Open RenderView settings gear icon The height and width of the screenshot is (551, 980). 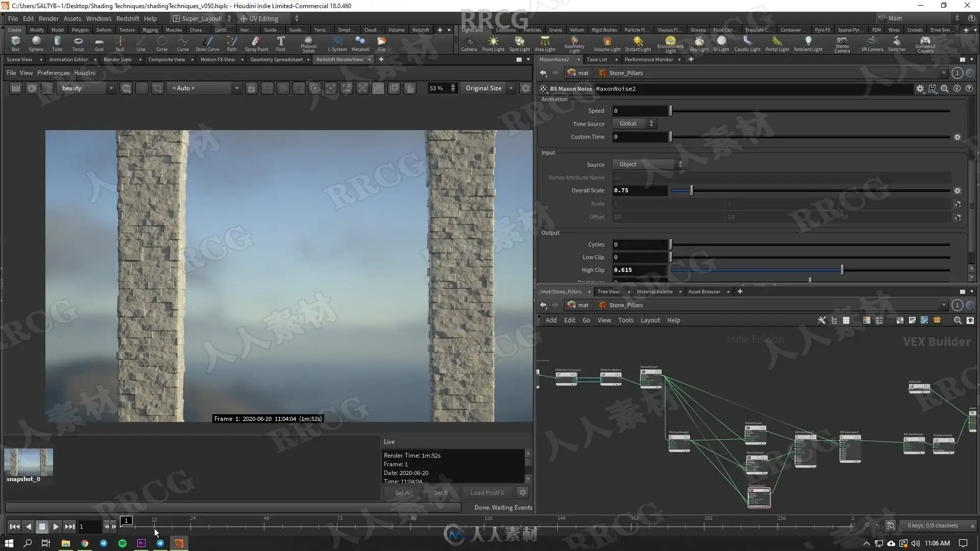(x=525, y=88)
